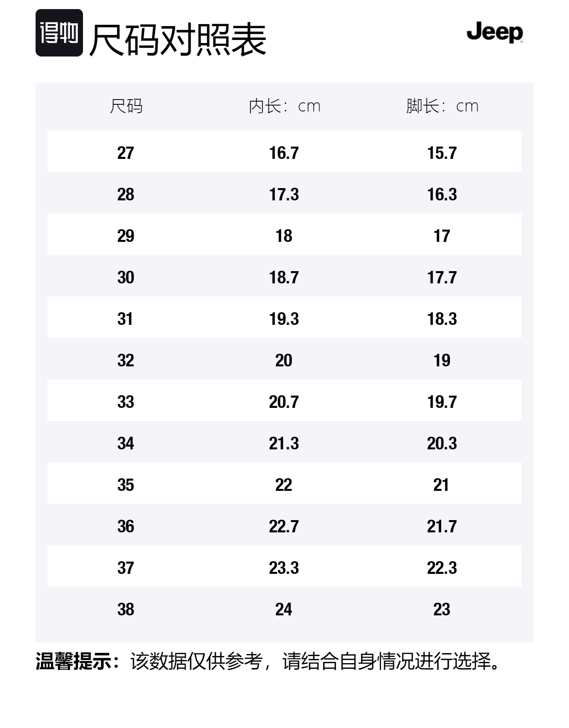Select size 36 row label
The width and height of the screenshot is (569, 728).
pos(126,526)
